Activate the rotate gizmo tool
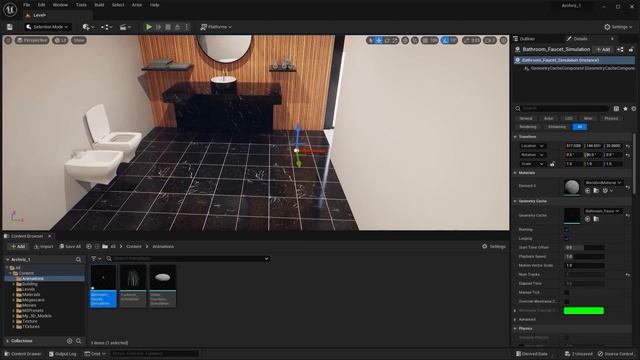640x360 pixels. pos(387,40)
